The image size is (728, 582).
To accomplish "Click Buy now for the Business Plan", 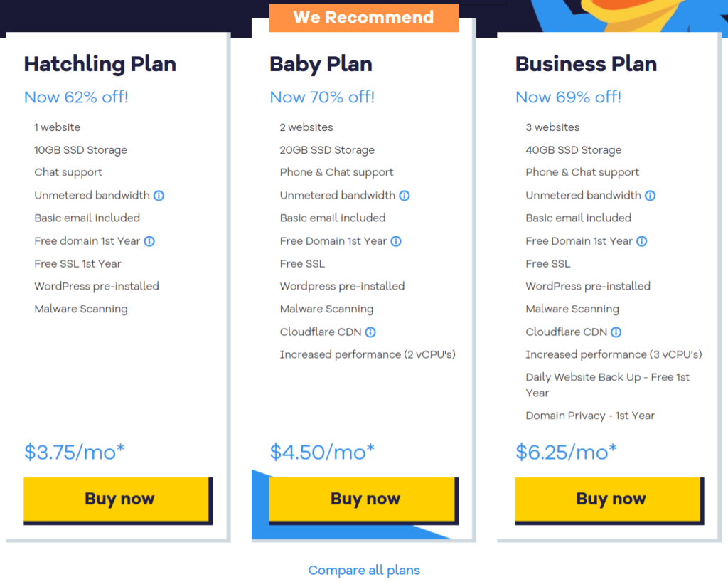I will coord(609,499).
